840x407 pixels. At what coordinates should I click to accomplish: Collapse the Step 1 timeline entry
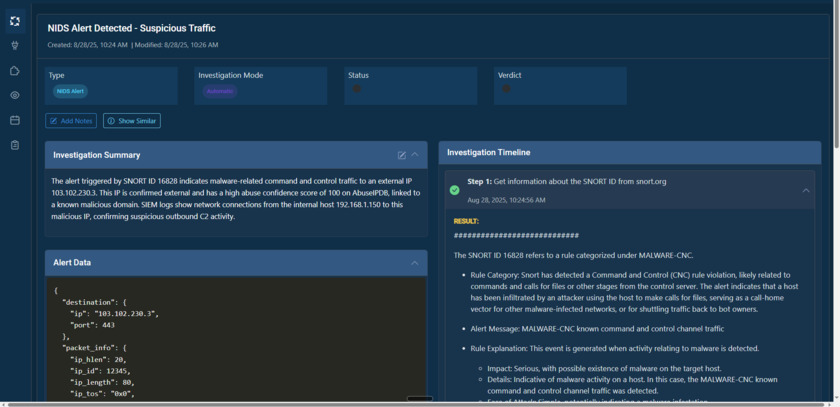806,190
